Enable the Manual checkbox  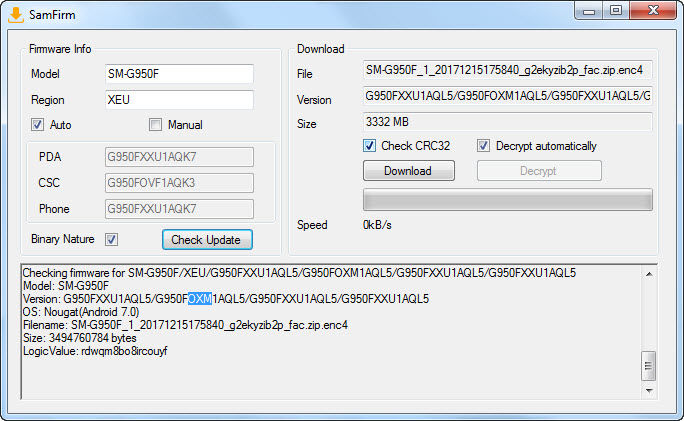point(155,125)
